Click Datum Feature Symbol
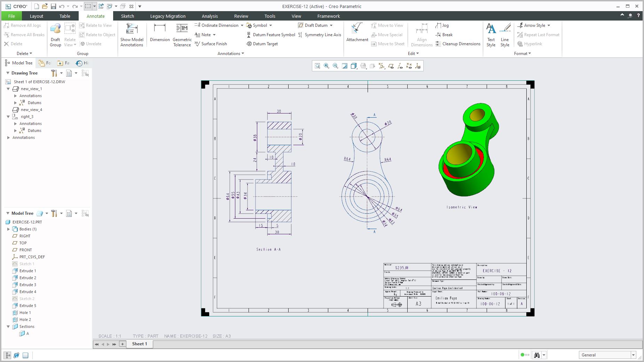 click(x=270, y=35)
